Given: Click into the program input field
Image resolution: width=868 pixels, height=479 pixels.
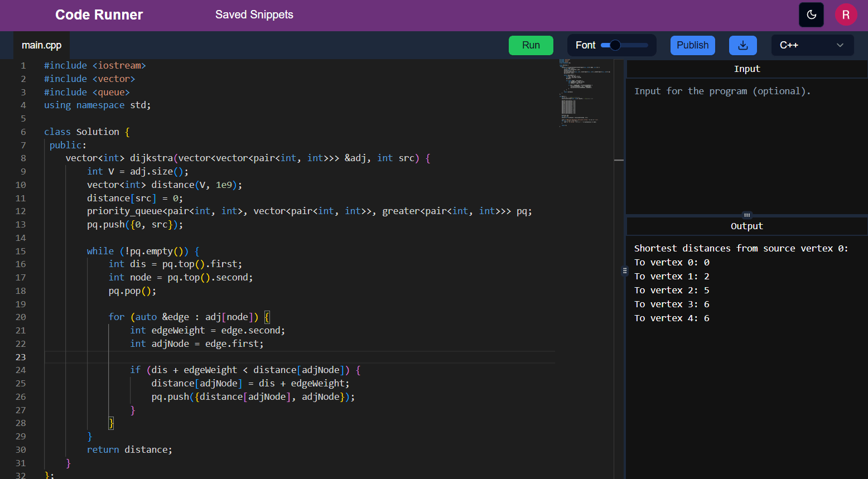Looking at the screenshot, I should click(746, 146).
